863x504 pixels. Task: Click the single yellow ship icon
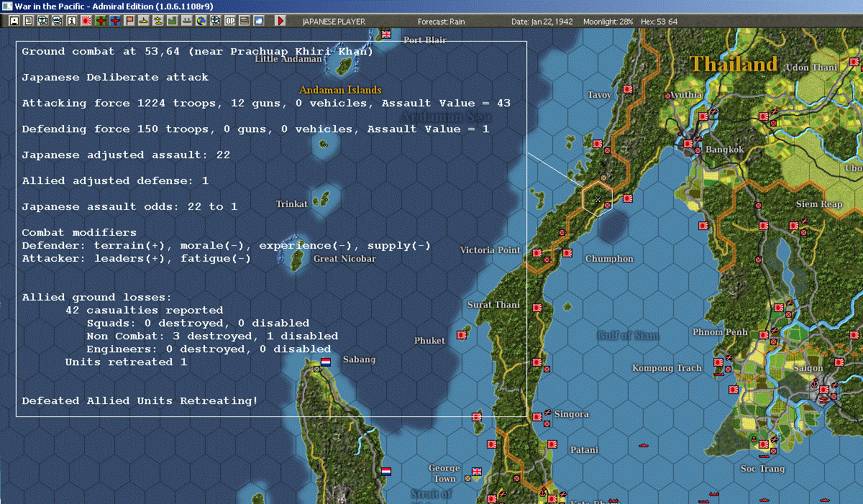144,21
